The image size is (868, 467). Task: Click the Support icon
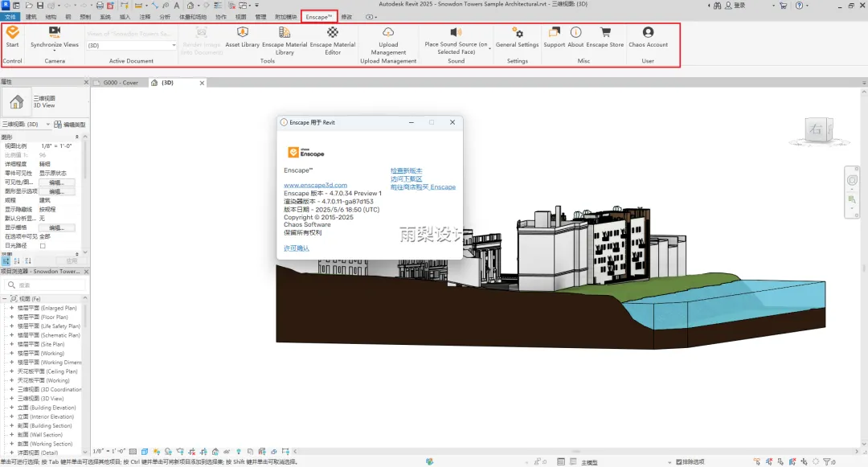pos(554,32)
